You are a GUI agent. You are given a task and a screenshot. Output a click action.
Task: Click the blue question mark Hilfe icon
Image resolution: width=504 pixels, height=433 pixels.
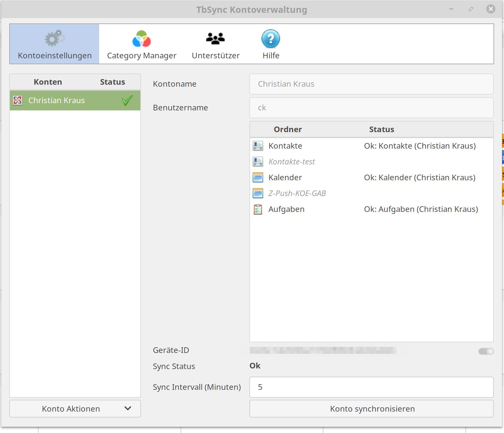(x=271, y=39)
